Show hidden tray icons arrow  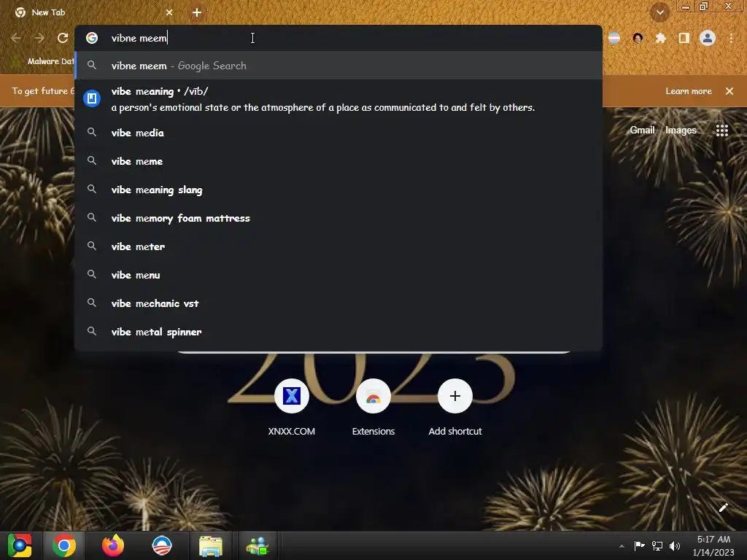pos(622,546)
